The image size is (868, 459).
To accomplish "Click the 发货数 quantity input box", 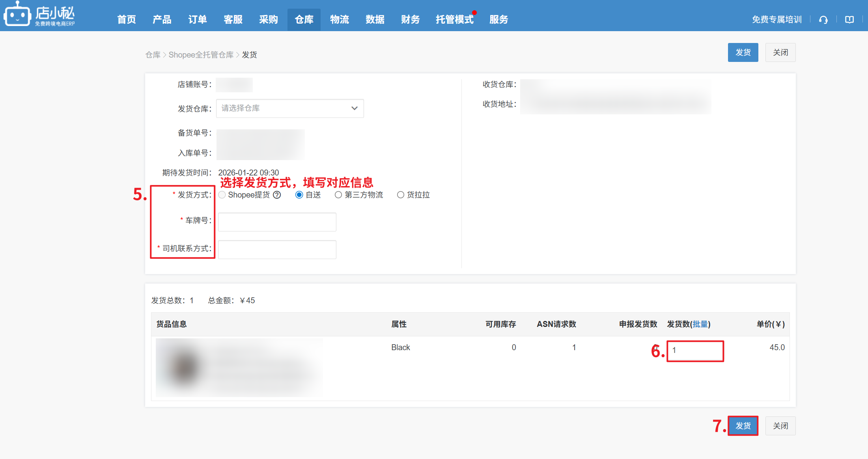I will pyautogui.click(x=695, y=351).
